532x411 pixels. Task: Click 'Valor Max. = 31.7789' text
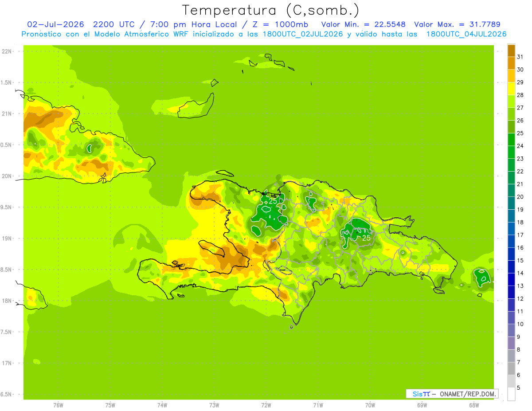457,24
